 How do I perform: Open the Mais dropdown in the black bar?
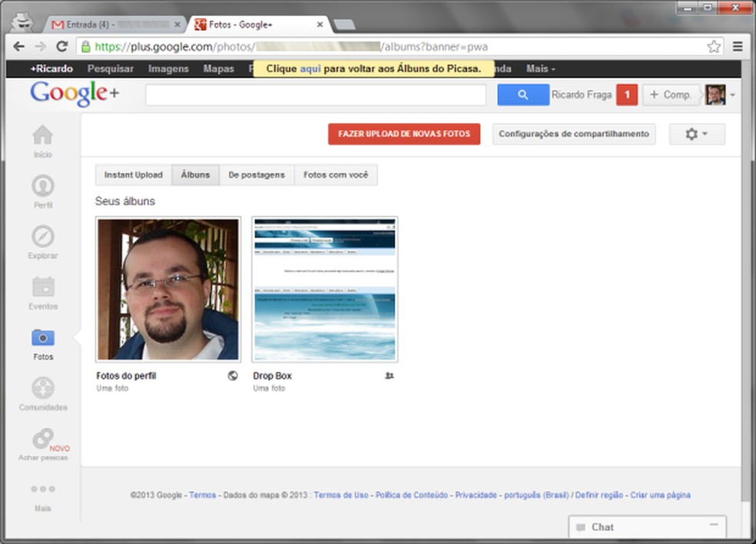pos(540,69)
